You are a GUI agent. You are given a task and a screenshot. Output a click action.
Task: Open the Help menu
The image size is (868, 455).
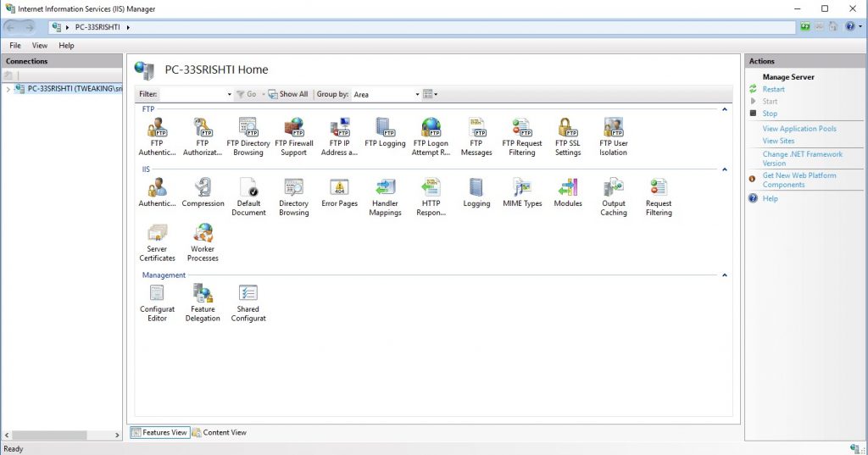tap(66, 46)
